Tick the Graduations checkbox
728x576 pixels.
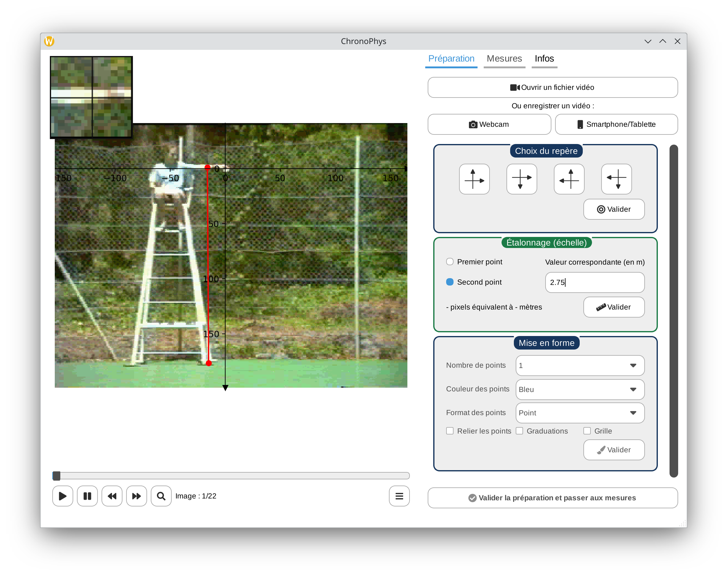pos(519,431)
